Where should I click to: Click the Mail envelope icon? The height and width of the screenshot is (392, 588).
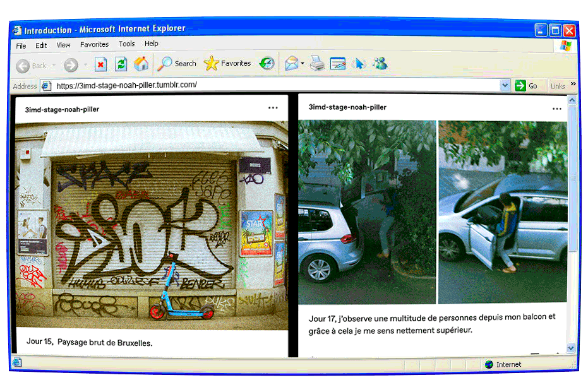[291, 64]
